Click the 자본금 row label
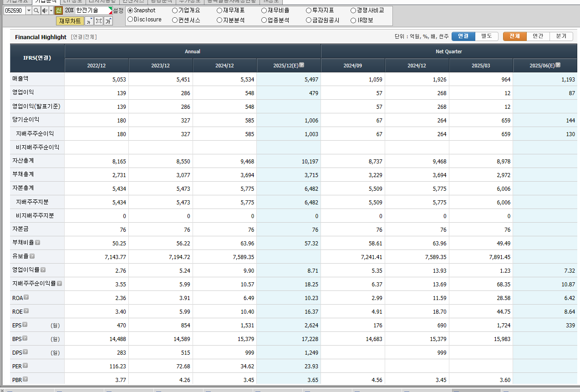Screen dimensions: 580x392 [x=20, y=229]
